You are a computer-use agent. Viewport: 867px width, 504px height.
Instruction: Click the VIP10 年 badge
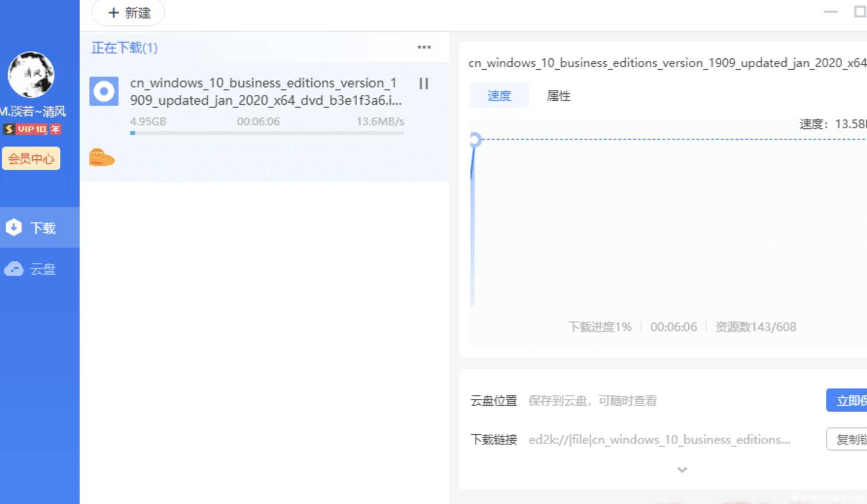pos(32,129)
